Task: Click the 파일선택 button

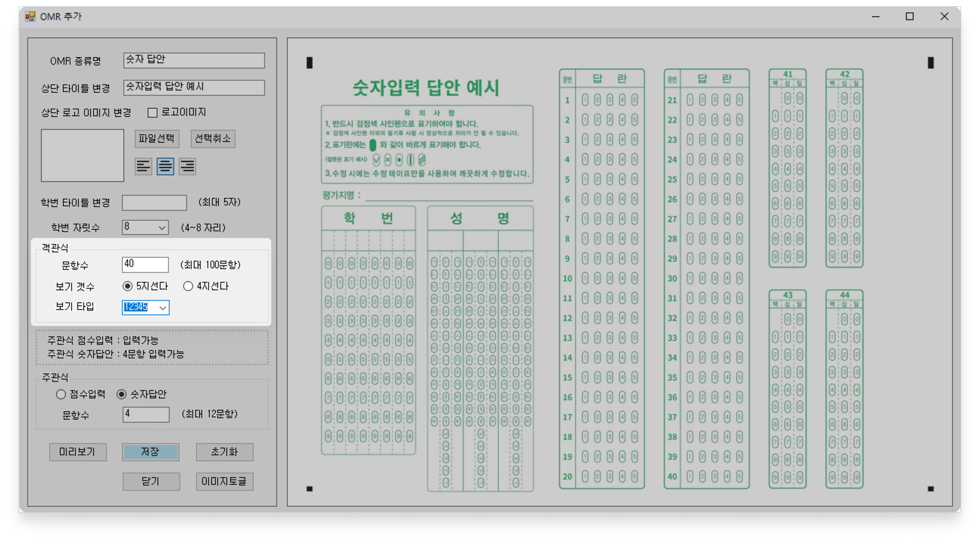Action: pos(157,138)
